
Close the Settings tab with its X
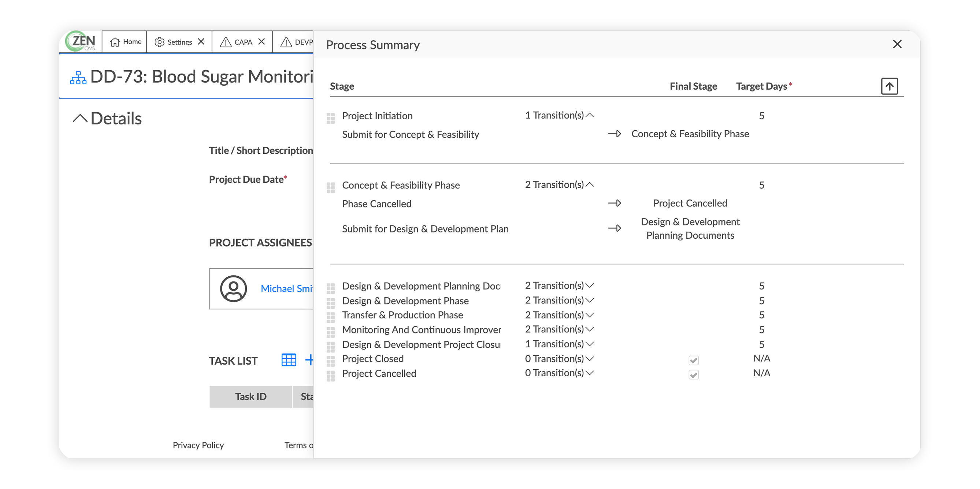(201, 41)
